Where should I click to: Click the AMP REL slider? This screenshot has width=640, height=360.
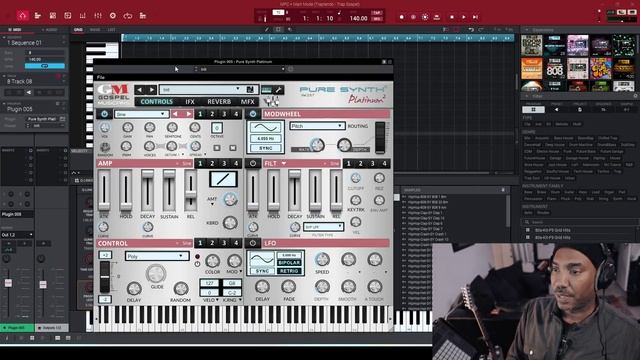click(191, 190)
